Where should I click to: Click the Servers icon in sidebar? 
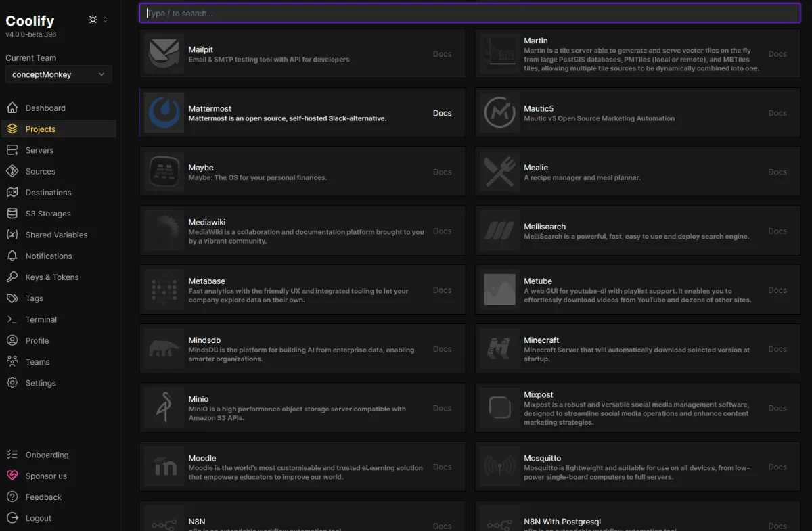click(x=12, y=150)
